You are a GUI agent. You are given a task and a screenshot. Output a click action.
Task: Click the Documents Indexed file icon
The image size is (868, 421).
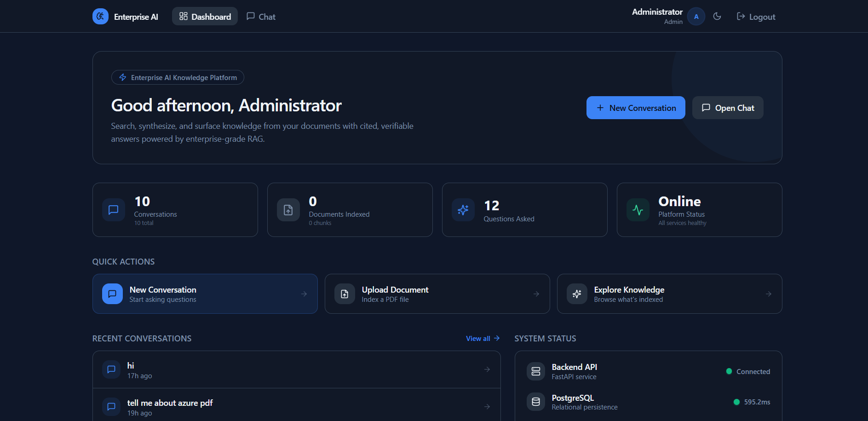click(x=288, y=210)
